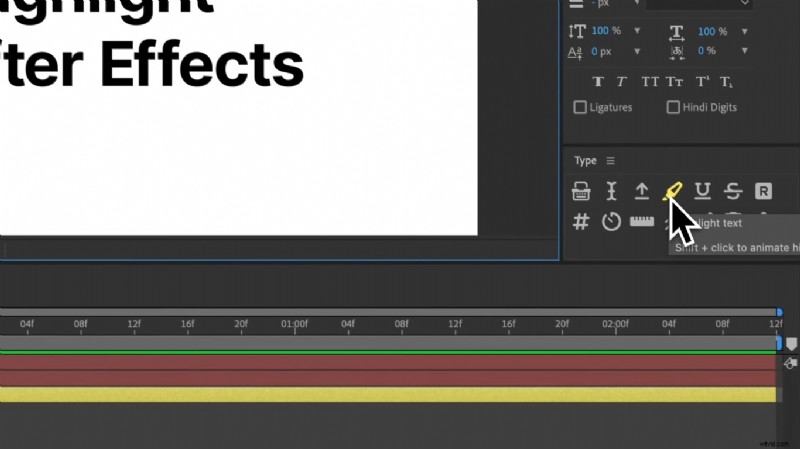800x449 pixels.
Task: Click the text cursor I-beam icon
Action: point(611,191)
